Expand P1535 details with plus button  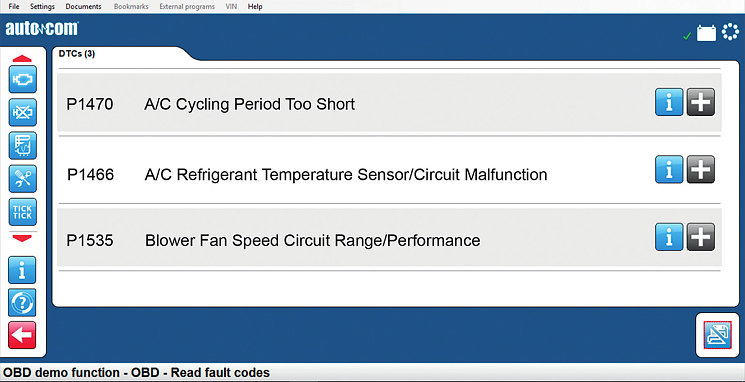click(x=701, y=237)
